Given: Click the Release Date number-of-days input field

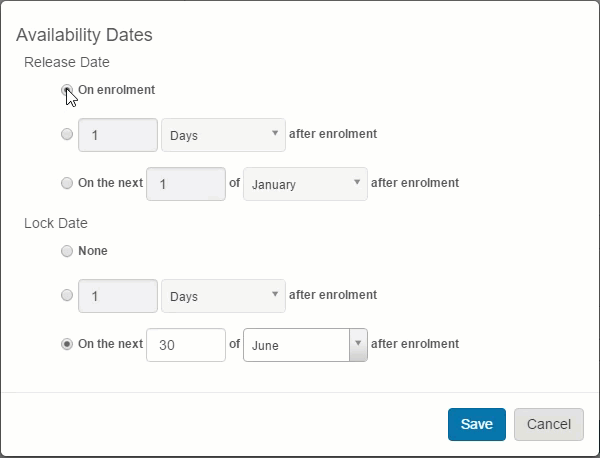Looking at the screenshot, I should pos(118,135).
